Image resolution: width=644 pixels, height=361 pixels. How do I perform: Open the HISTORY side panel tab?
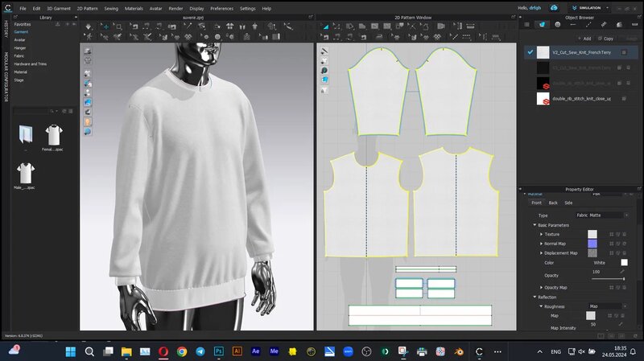click(6, 29)
